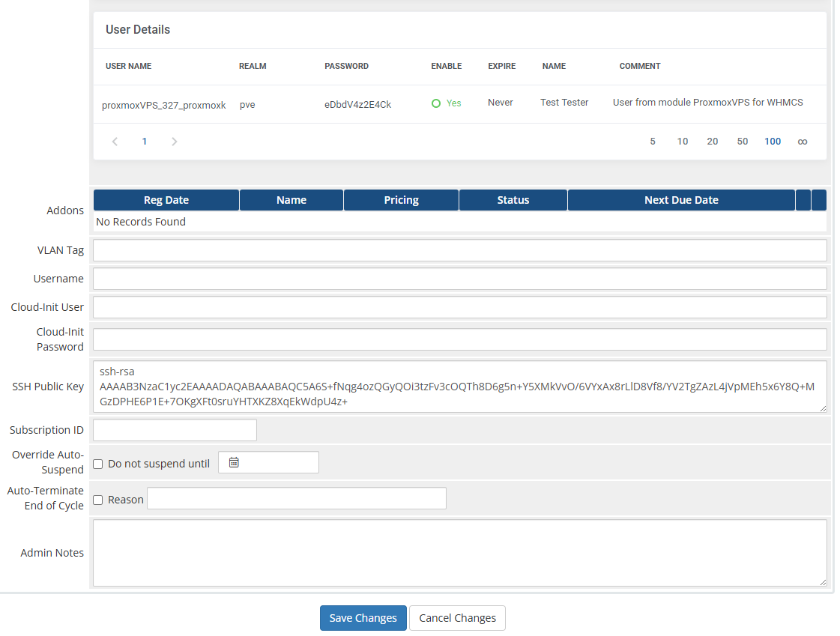Click the Addons Name header
This screenshot has width=840, height=636.
tap(291, 200)
